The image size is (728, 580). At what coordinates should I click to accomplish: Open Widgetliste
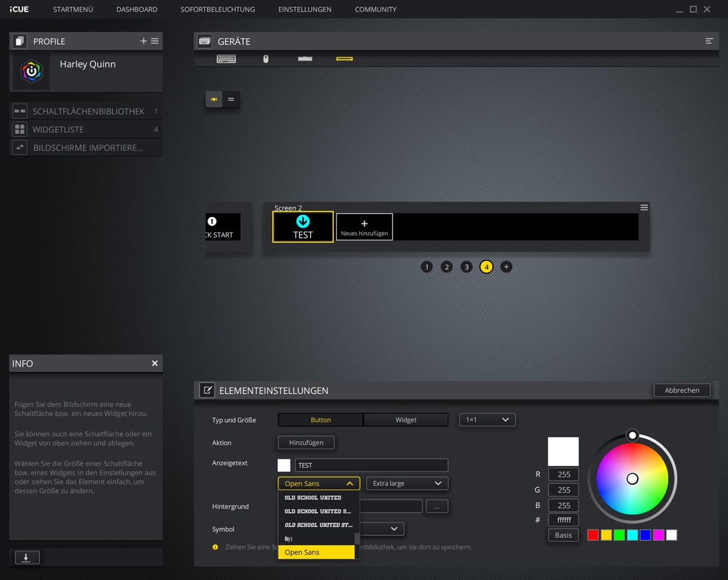86,129
